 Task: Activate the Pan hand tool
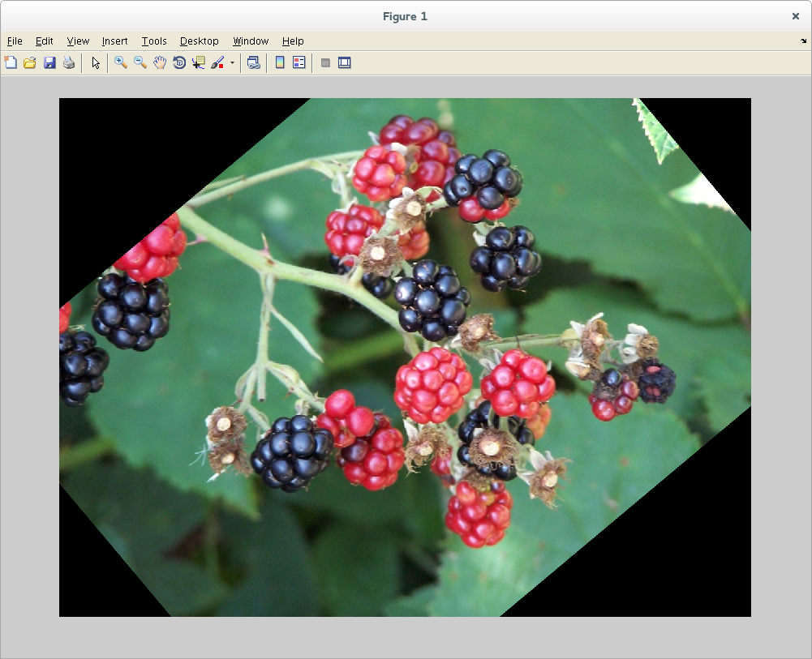[160, 62]
